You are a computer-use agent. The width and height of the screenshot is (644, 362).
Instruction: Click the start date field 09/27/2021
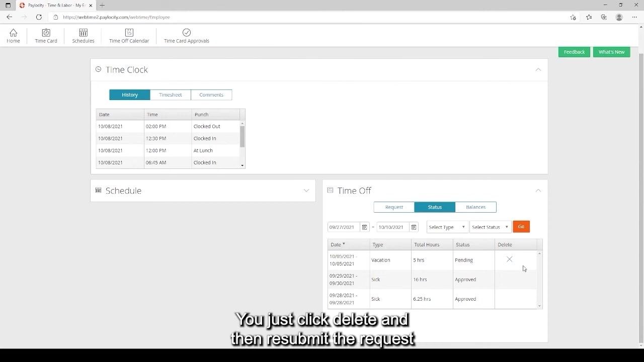tap(344, 227)
